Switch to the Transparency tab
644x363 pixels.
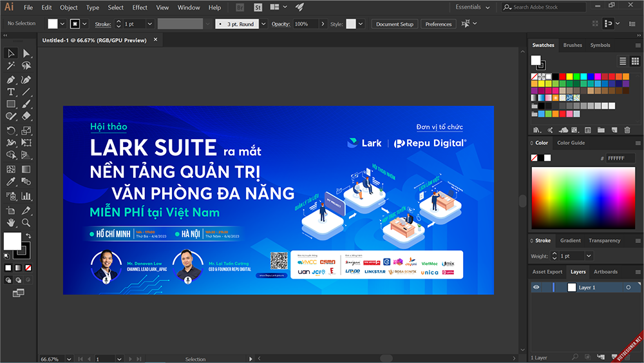(x=604, y=240)
